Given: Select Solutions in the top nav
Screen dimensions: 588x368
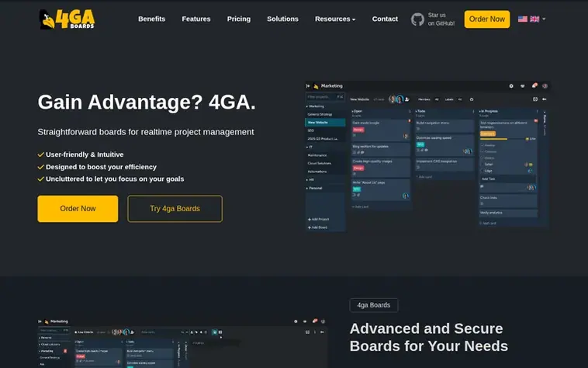Looking at the screenshot, I should 282,19.
